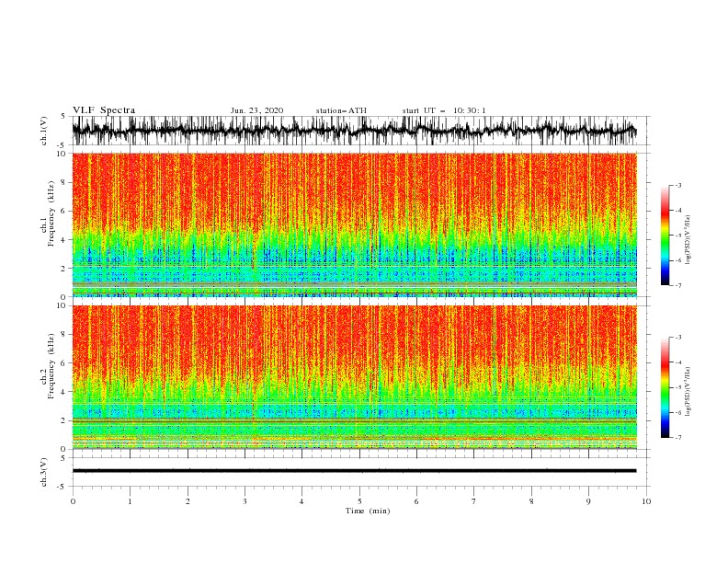Click the ch.2 spectrogram color bar

pos(665,387)
